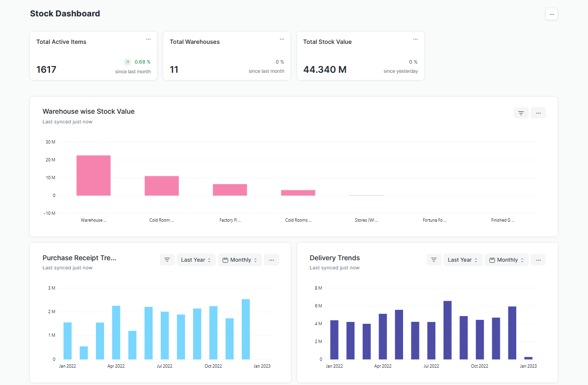Click the Total Stock Value 44.340 M figure
Viewport: 588px width, 385px height.
click(325, 69)
